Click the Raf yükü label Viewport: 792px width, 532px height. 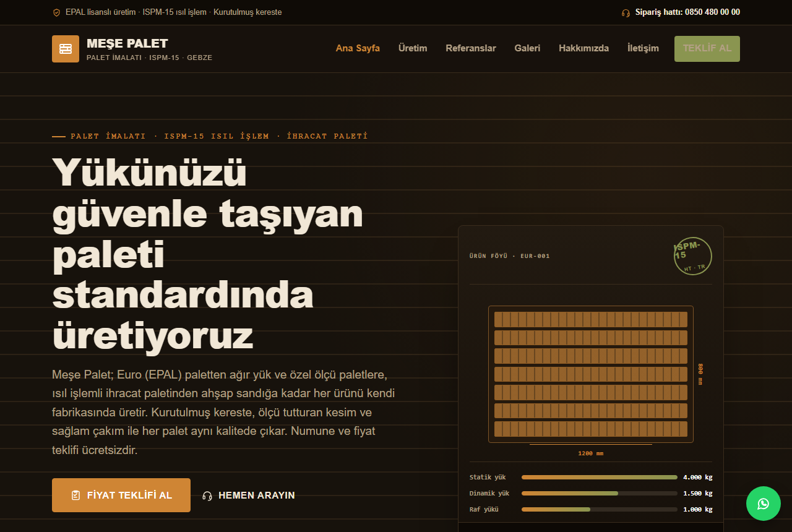(484, 510)
